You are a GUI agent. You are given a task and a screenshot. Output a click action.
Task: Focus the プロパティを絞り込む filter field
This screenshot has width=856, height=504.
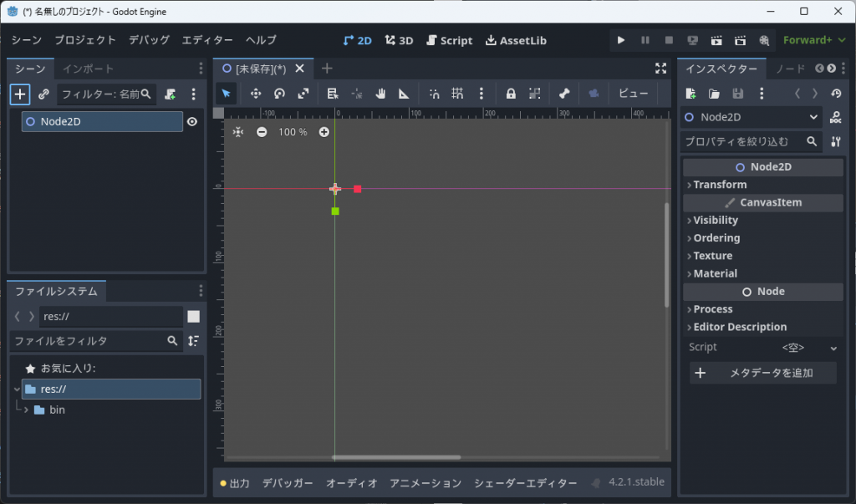752,141
